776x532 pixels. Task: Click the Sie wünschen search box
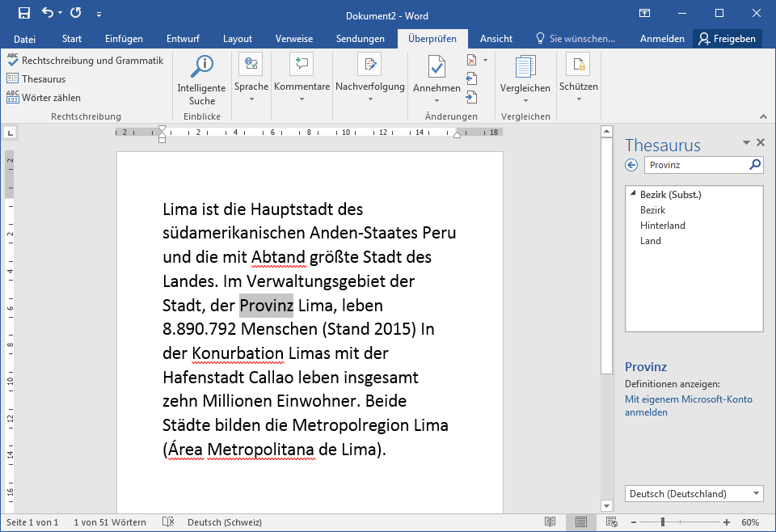[576, 39]
